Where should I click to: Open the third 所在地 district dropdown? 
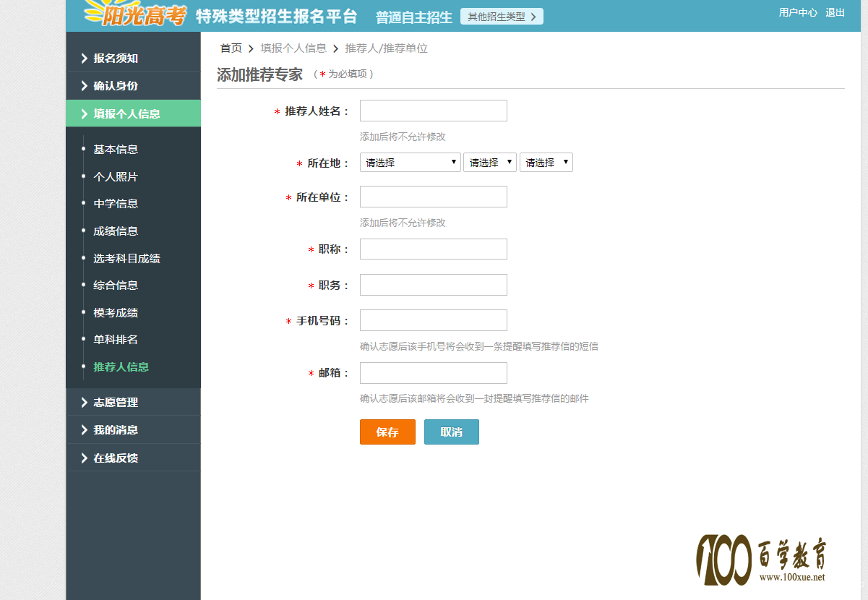point(546,163)
